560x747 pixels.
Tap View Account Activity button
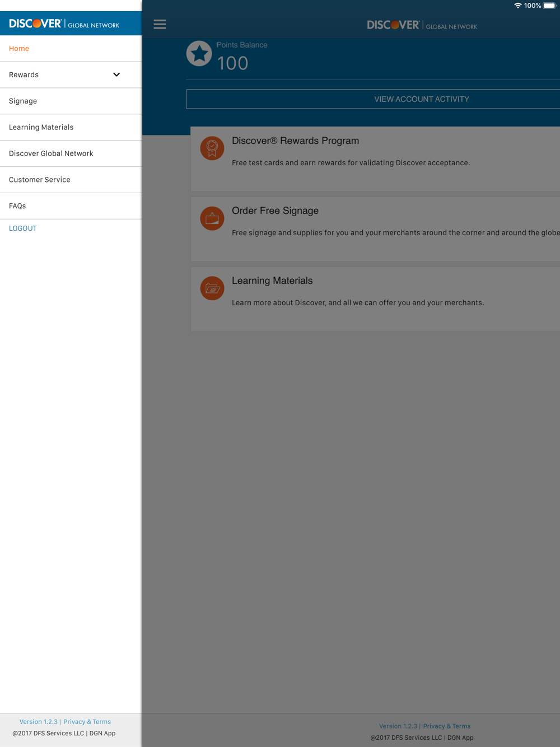pos(373,99)
